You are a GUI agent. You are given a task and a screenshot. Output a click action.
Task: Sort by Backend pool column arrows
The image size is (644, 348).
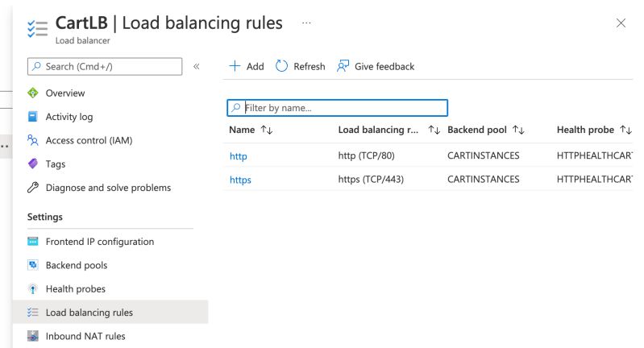coord(519,130)
